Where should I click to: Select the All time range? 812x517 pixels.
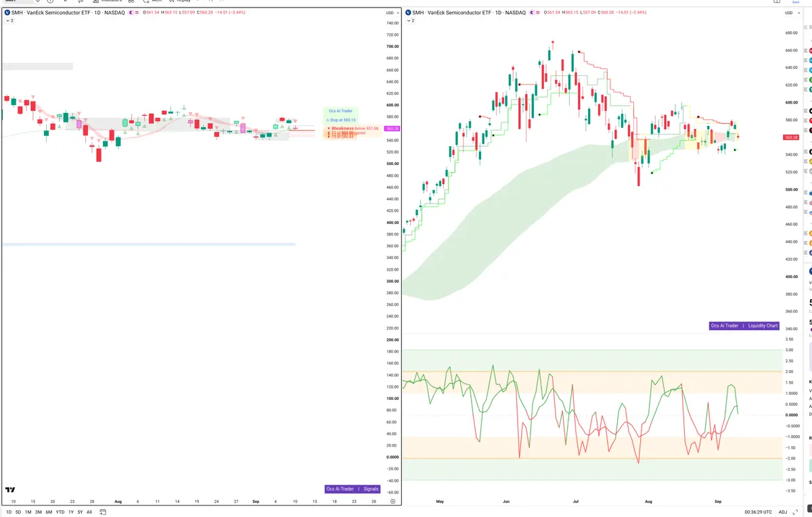click(x=89, y=512)
